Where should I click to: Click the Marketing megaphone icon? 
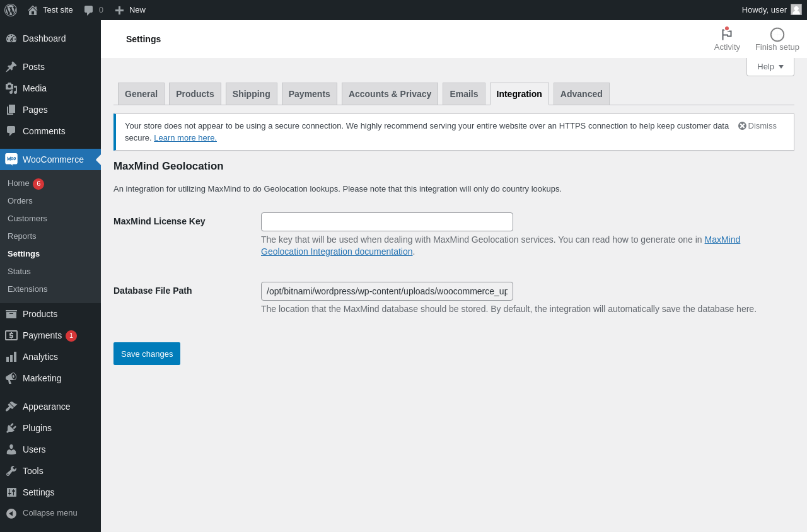coord(11,378)
